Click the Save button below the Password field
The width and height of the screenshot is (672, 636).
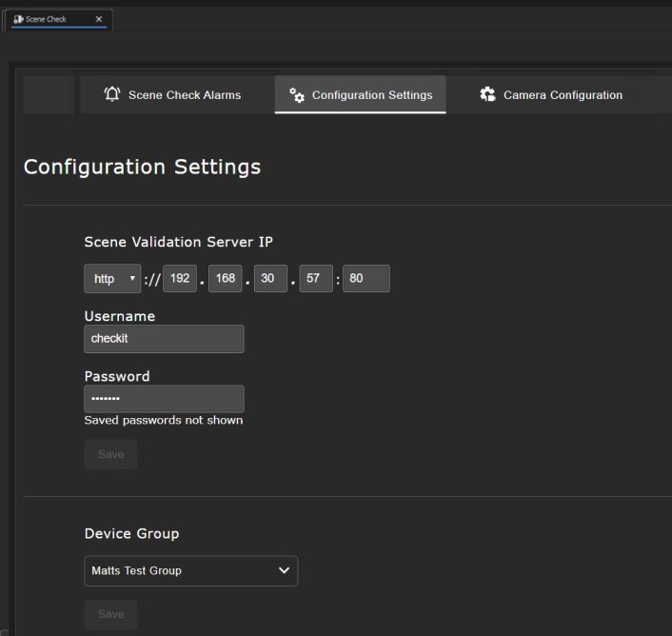point(110,454)
